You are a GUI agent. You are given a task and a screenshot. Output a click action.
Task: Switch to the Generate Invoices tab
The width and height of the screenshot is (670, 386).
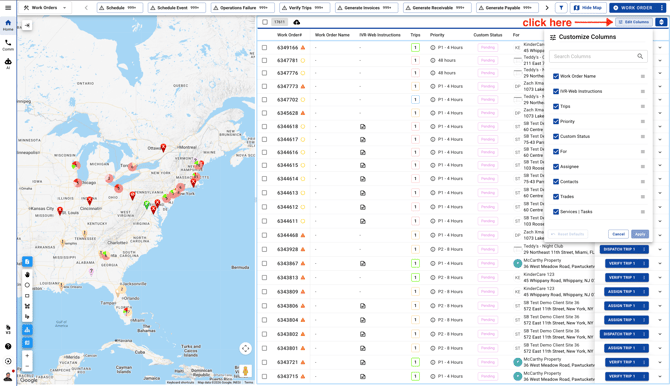pyautogui.click(x=366, y=8)
